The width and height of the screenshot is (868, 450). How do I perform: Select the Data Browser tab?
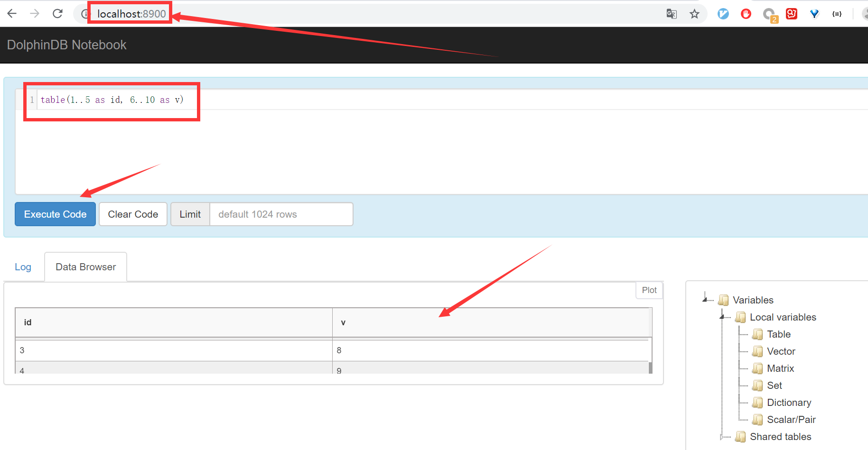click(x=86, y=267)
